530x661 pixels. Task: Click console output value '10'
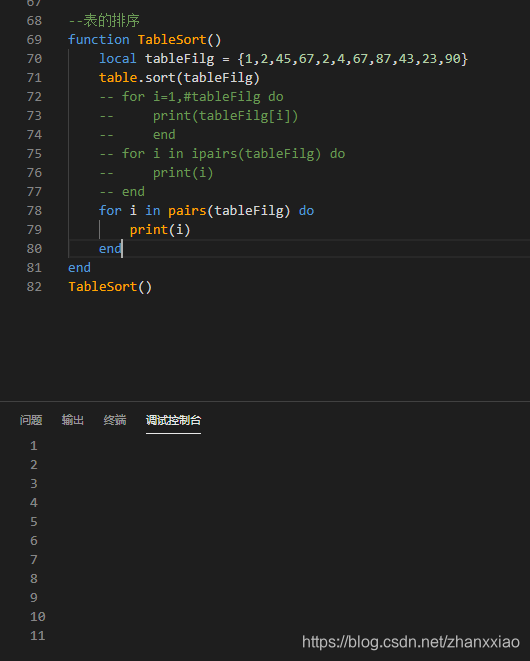(38, 617)
